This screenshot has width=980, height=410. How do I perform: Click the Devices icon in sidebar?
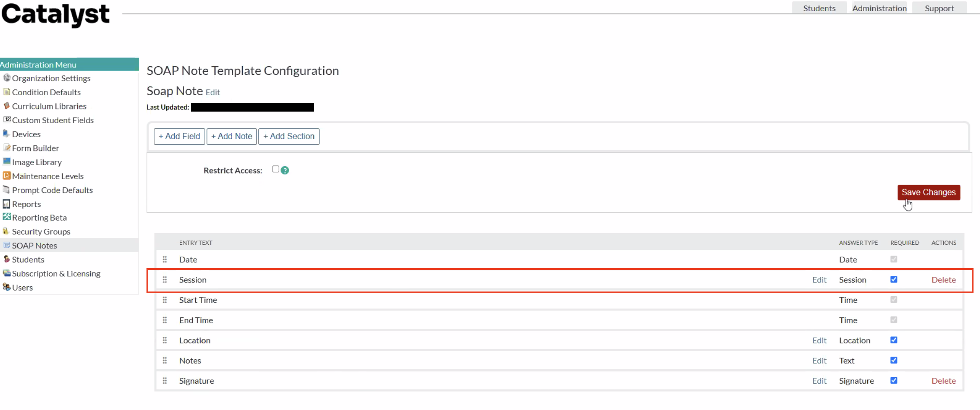pyautogui.click(x=6, y=134)
